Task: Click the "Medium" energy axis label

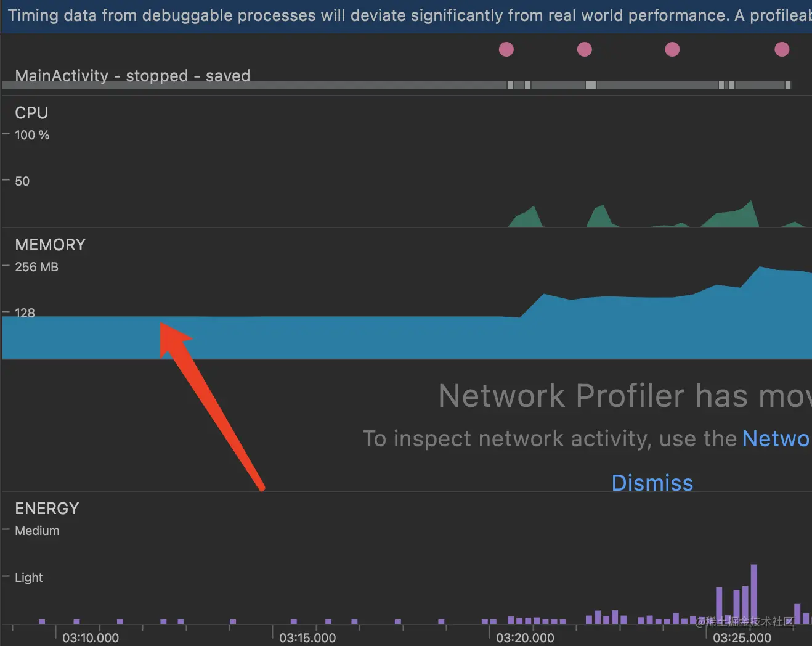Action: click(38, 531)
